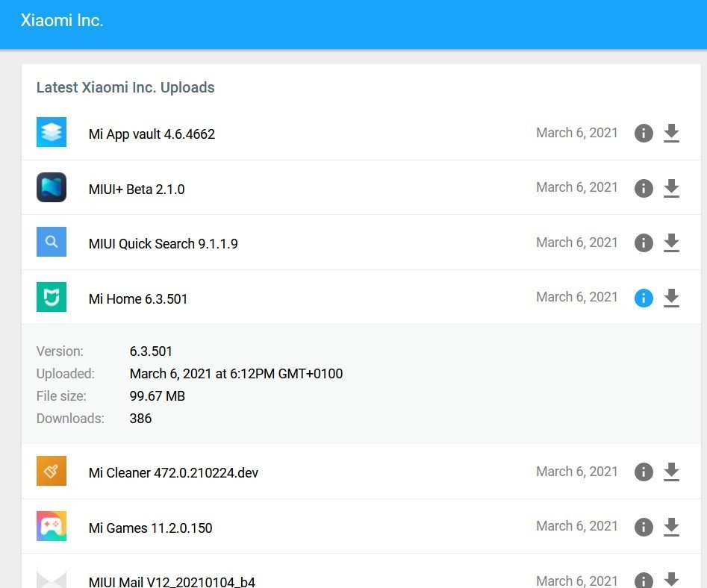Image resolution: width=707 pixels, height=588 pixels.
Task: Click the Mi App vault app icon
Action: pyautogui.click(x=52, y=132)
